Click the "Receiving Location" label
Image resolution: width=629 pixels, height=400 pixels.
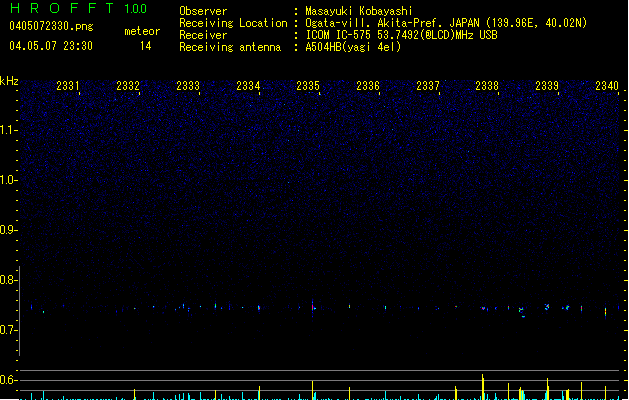point(233,23)
